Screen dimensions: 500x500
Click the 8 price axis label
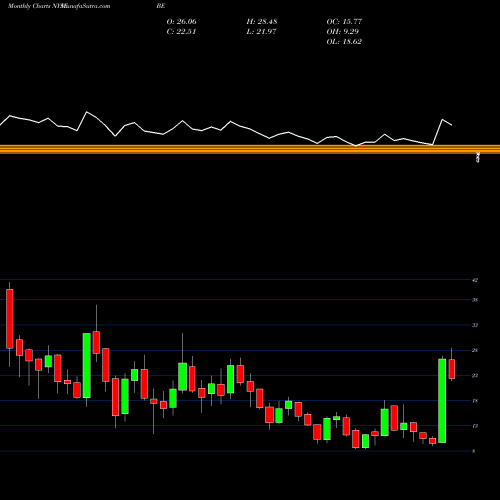(x=474, y=451)
